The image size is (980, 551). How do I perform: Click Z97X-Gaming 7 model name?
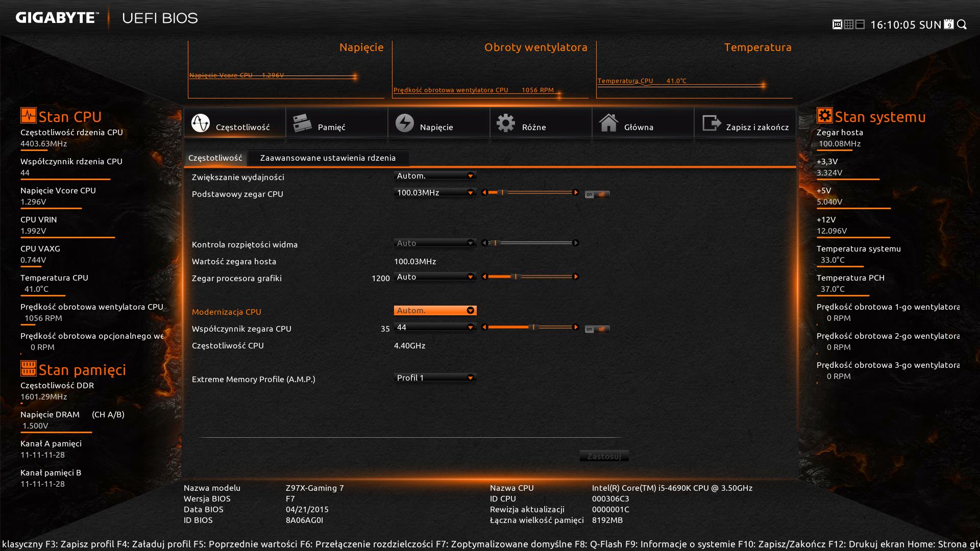click(x=315, y=488)
